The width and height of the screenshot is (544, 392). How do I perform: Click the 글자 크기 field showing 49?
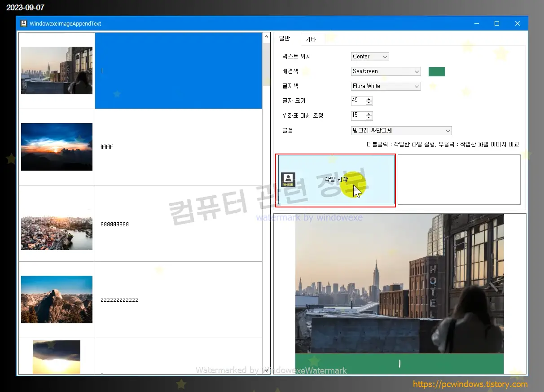(358, 101)
